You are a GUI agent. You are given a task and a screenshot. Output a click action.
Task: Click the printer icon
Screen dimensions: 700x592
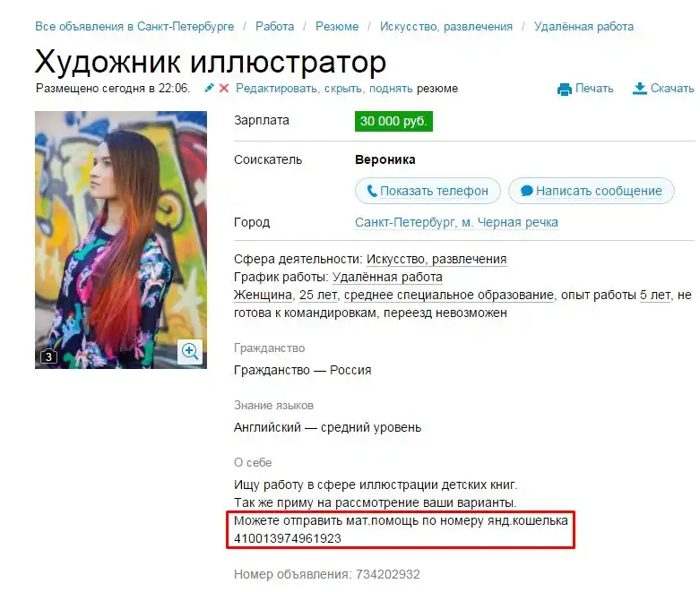[x=565, y=90]
